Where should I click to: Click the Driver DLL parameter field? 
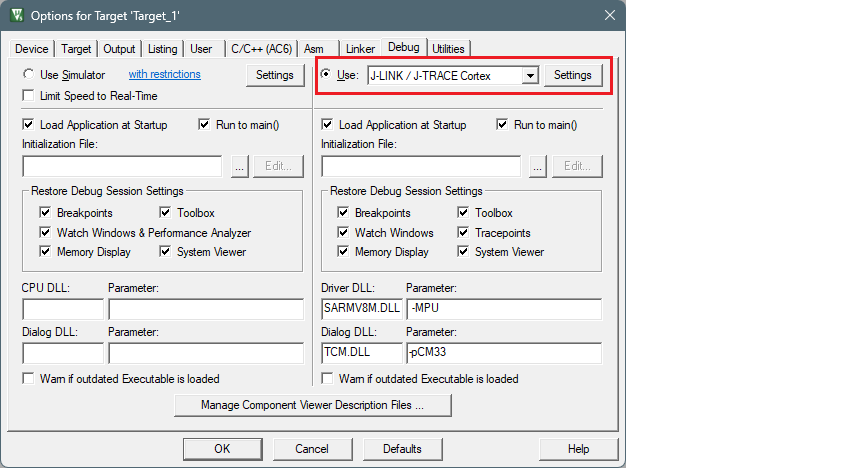coord(504,309)
